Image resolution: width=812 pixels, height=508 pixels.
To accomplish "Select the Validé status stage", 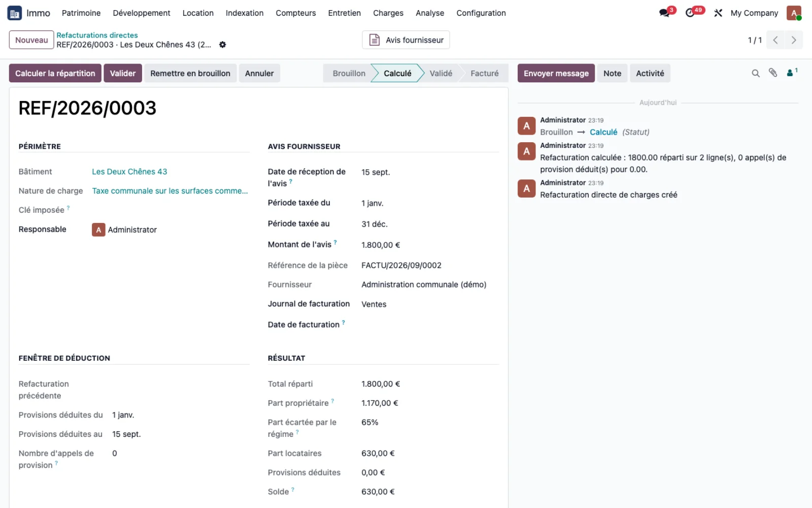I will 441,73.
